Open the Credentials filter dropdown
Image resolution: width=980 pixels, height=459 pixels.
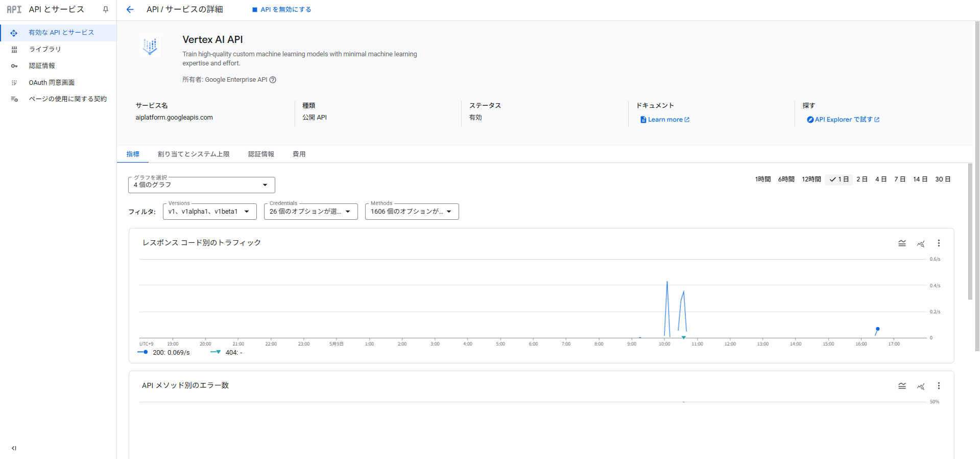click(x=310, y=212)
